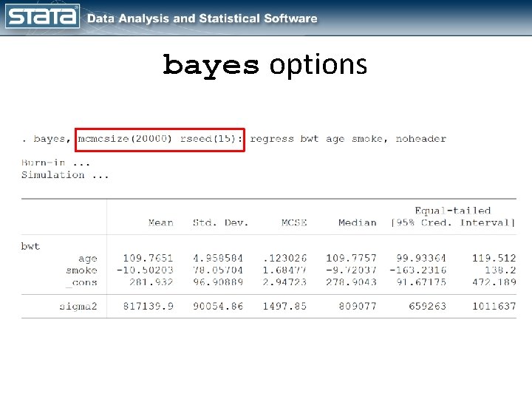Click smoke Std. Dev. value 78.05704
This screenshot has height=399, width=532.
[218, 270]
